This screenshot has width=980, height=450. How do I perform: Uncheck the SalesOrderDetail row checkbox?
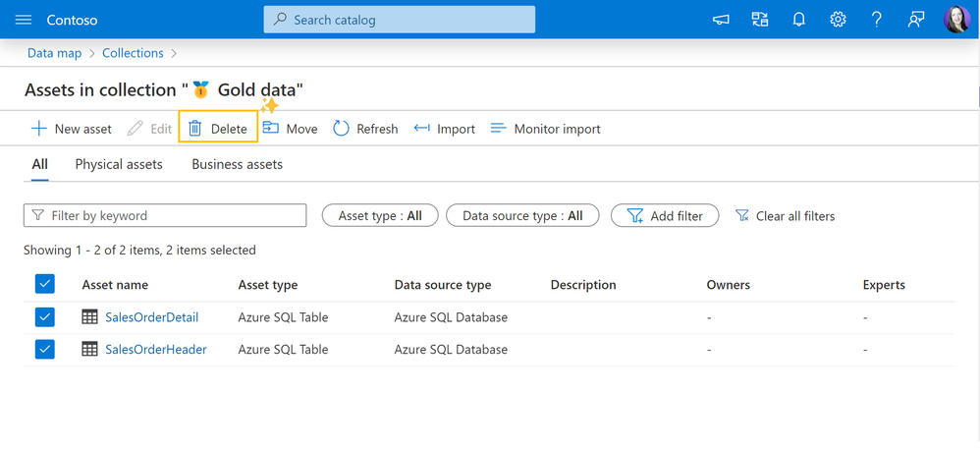pos(44,317)
